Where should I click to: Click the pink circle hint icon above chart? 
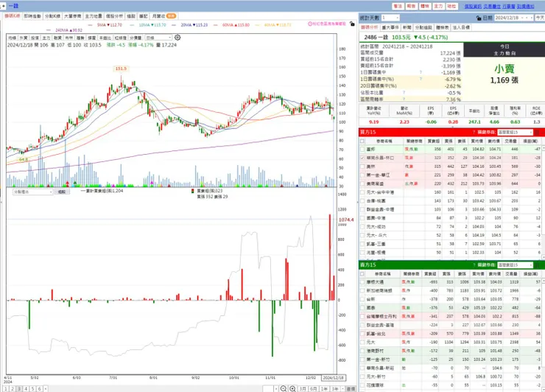pyautogui.click(x=310, y=24)
